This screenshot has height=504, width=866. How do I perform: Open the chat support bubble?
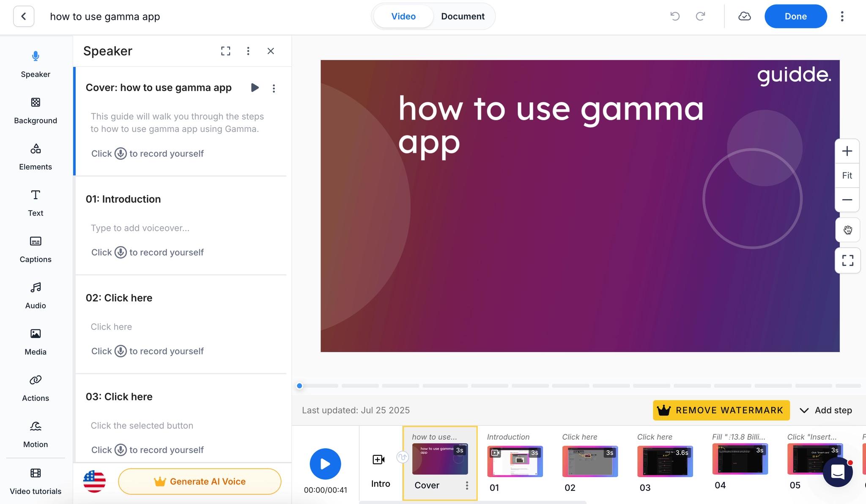pyautogui.click(x=838, y=472)
